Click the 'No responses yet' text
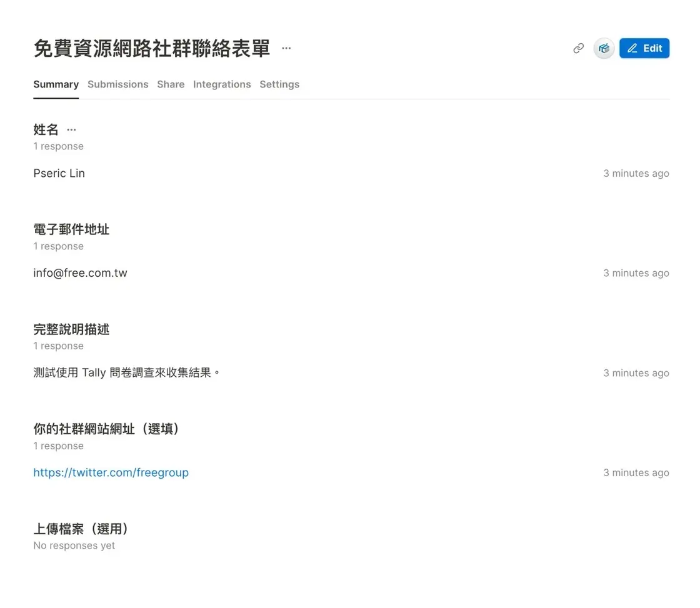The image size is (700, 608). click(74, 546)
